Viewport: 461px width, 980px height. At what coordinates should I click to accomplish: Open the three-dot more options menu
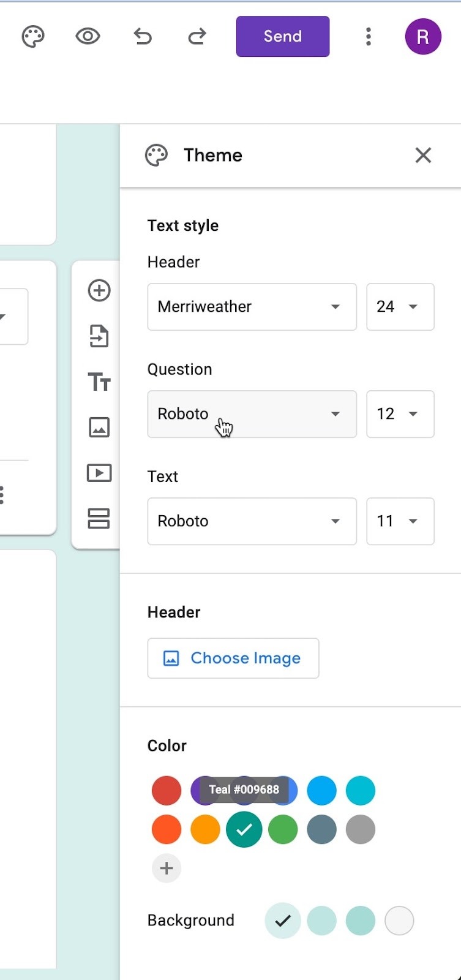tap(368, 37)
